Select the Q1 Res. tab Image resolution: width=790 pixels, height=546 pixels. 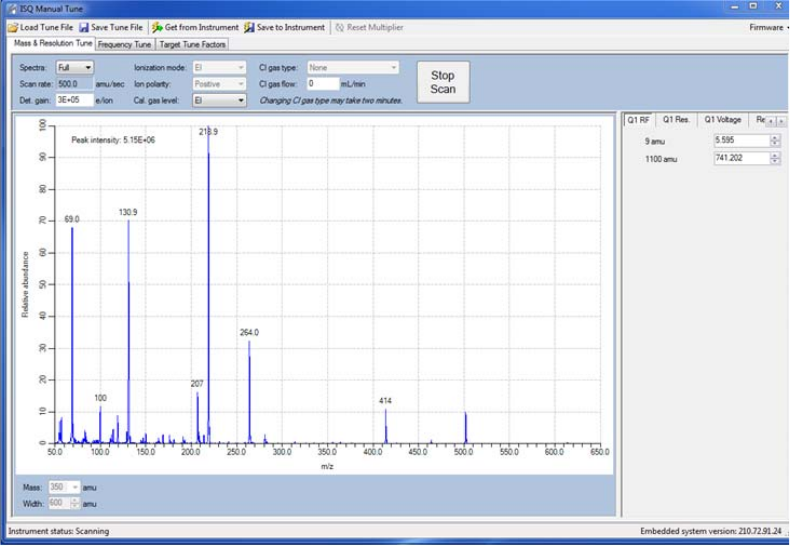677,120
